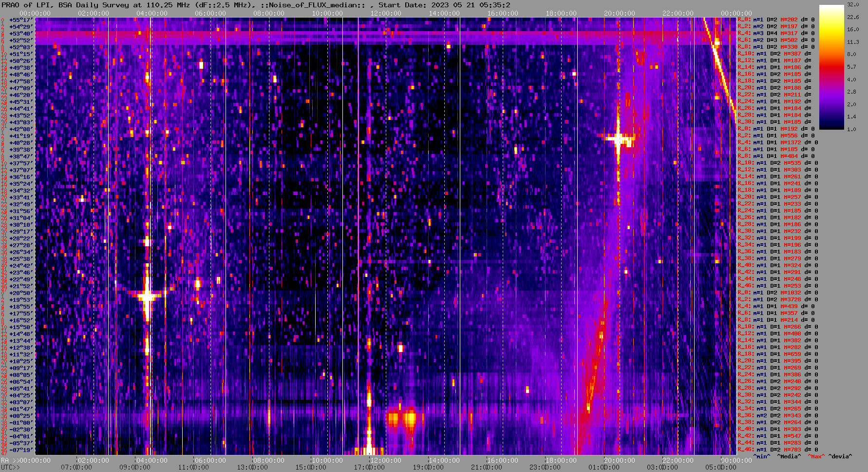Click the declination label +33°41'

point(21,197)
